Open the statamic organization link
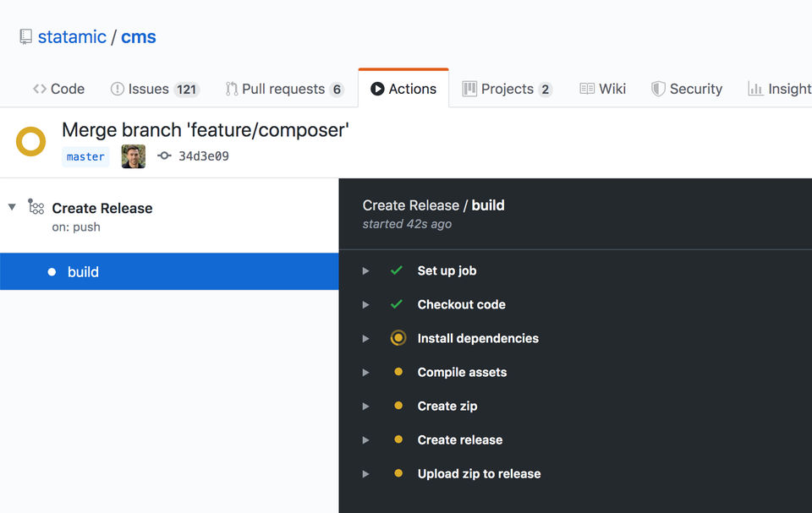 click(x=72, y=37)
